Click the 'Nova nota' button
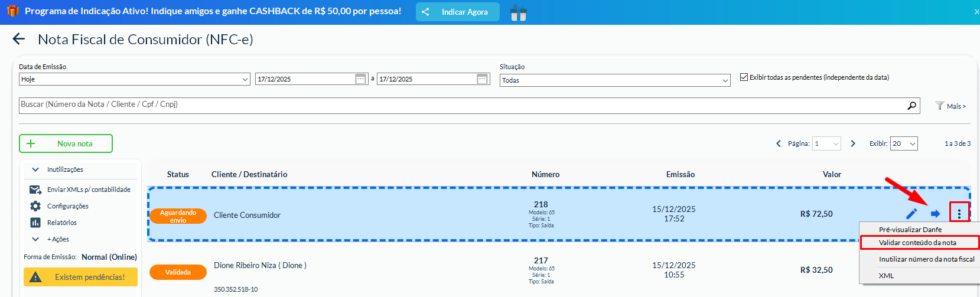The image size is (980, 297). pos(66,143)
